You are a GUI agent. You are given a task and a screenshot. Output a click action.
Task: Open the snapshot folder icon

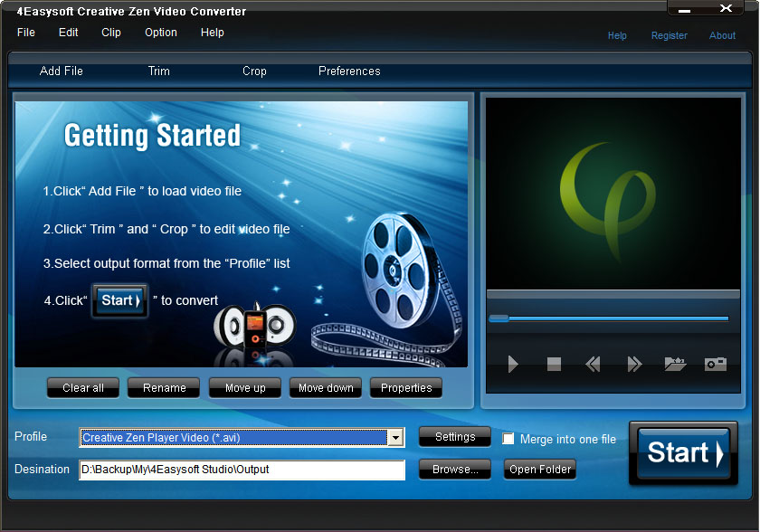pyautogui.click(x=675, y=364)
